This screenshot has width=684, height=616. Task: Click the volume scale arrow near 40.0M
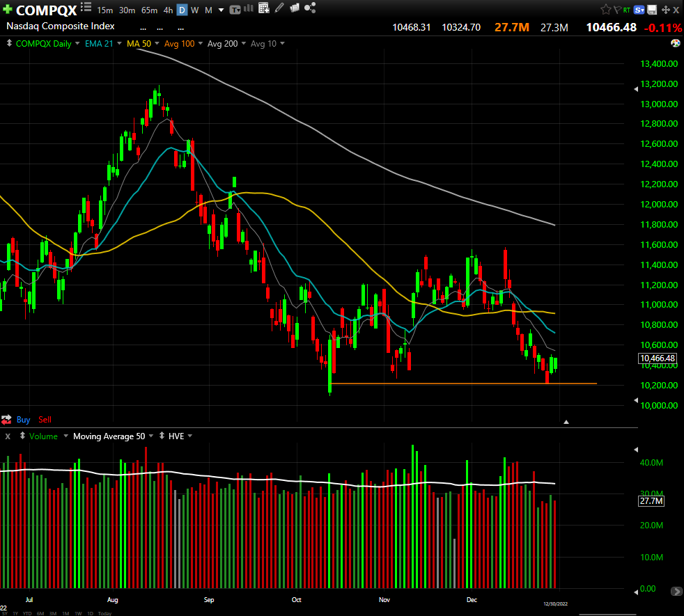[x=636, y=450]
